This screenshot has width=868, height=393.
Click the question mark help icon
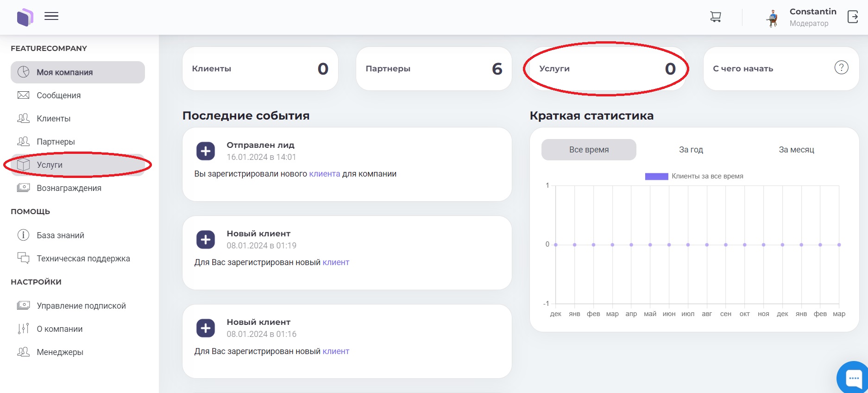[x=841, y=68]
